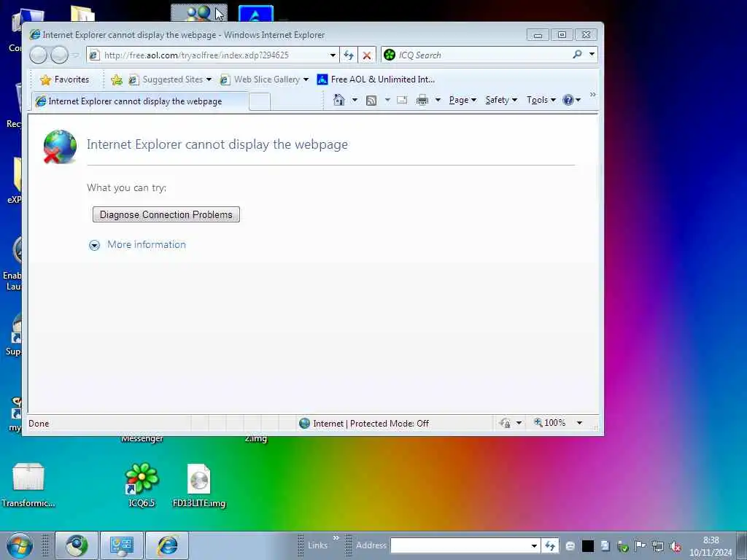This screenshot has height=560, width=747.
Task: Click the documents tray icon
Action: pos(605,546)
